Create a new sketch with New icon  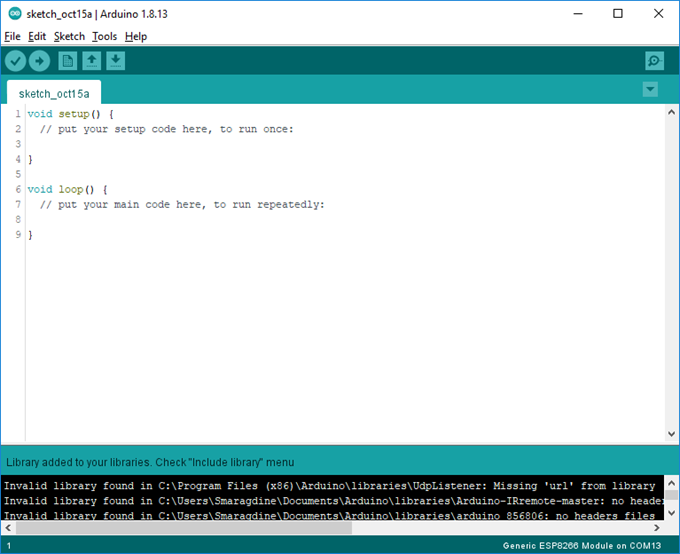(x=68, y=61)
